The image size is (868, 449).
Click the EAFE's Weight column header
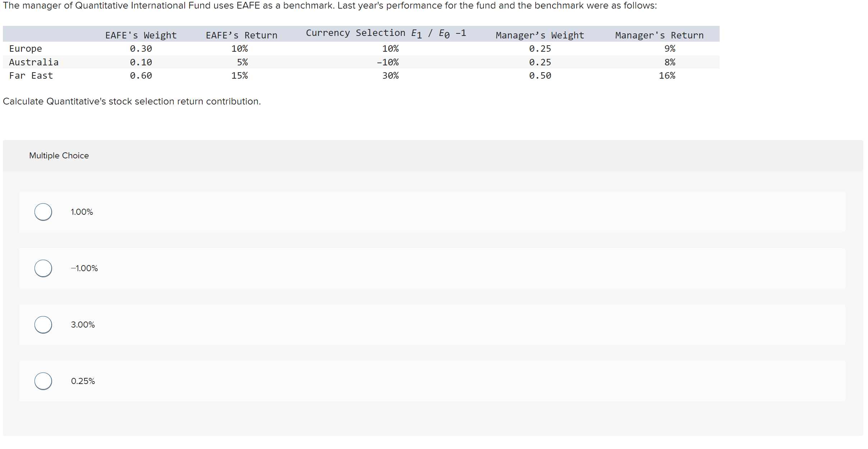click(x=141, y=35)
